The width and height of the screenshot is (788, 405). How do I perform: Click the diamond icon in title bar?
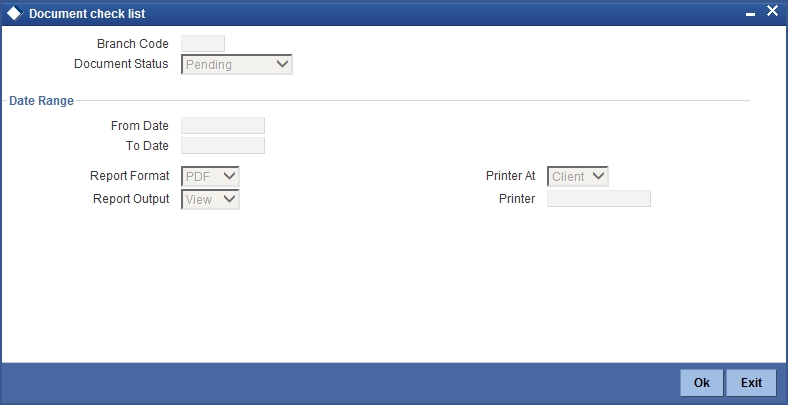(x=15, y=14)
